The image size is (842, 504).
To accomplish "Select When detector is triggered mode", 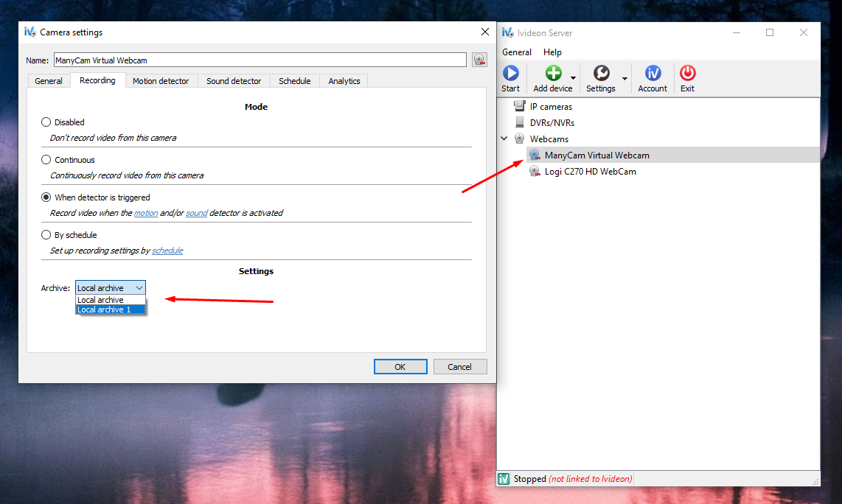I will [x=46, y=197].
